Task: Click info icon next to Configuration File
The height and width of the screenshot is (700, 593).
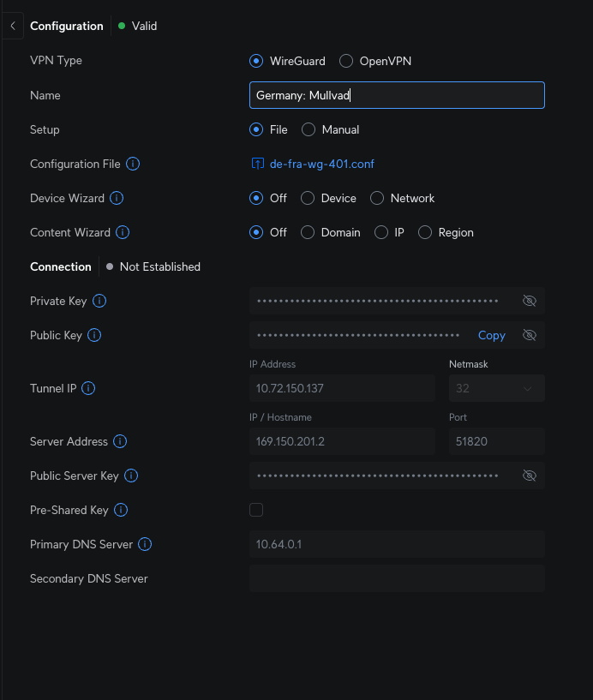Action: click(134, 164)
